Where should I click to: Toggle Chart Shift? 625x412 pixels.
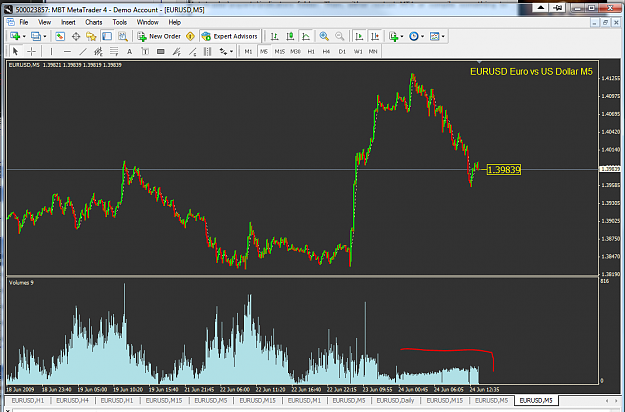(x=375, y=36)
